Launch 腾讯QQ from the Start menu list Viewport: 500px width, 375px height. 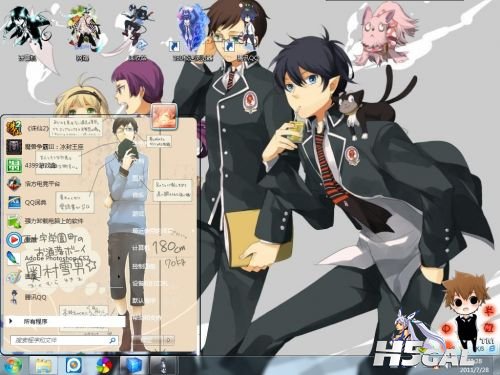point(27,297)
